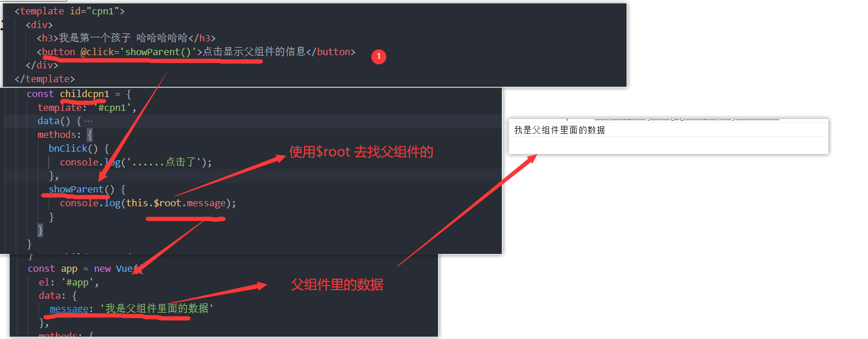Expand the folded data() block ellipsis
868x339 pixels.
tap(88, 121)
